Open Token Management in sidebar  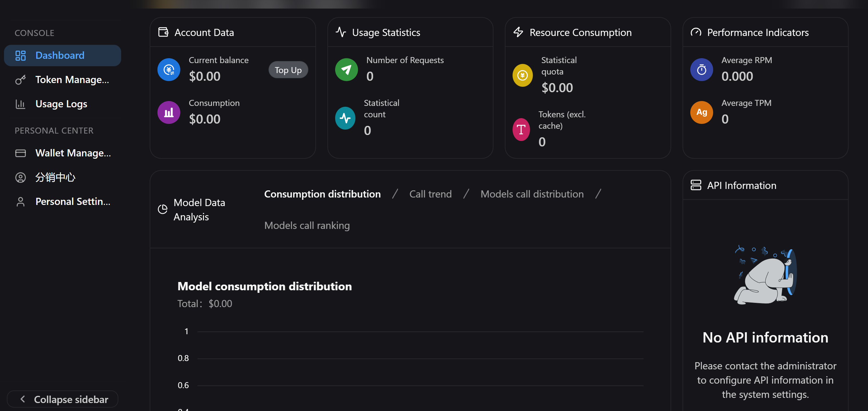(x=62, y=80)
